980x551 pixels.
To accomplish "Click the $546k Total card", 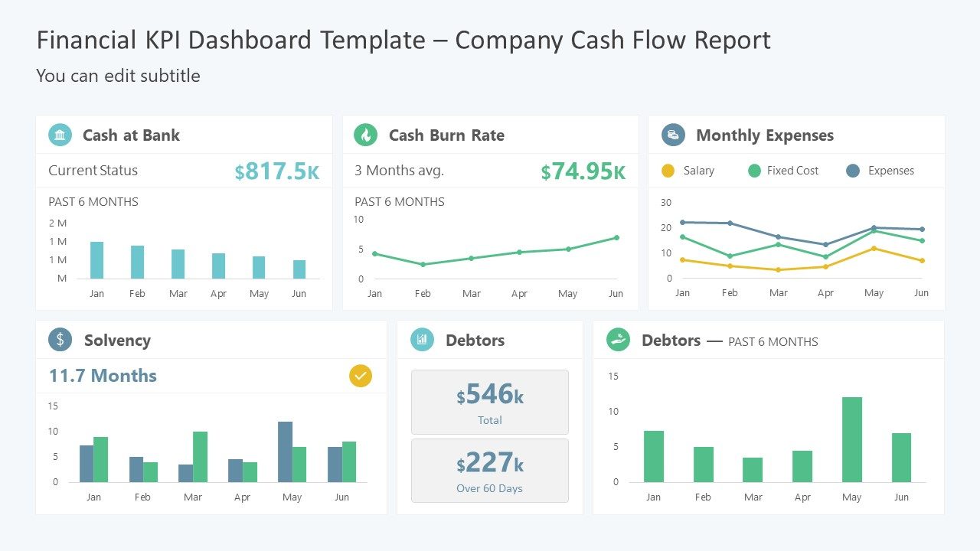I will 490,402.
